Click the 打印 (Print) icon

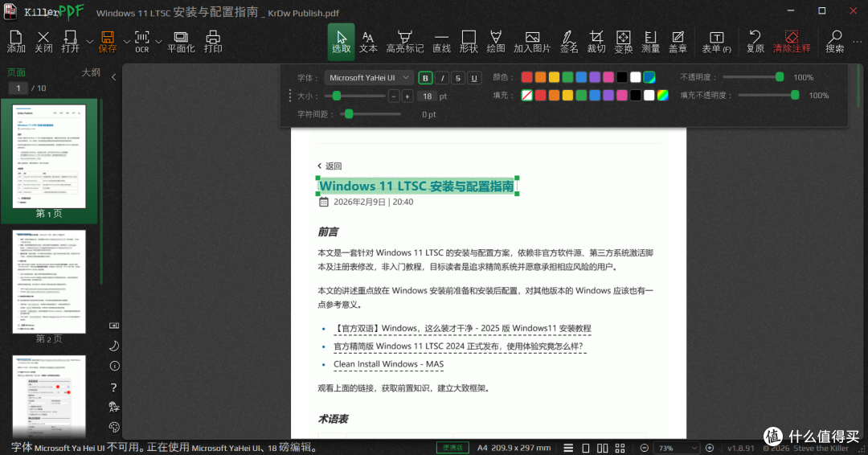[x=212, y=42]
